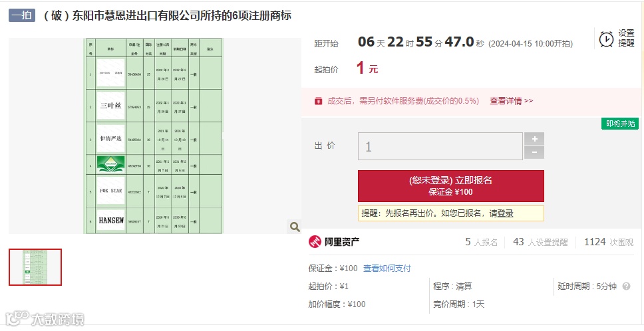Image resolution: width=644 pixels, height=331 pixels.
Task: Click the 2024-04-15 10:00开拍 start time
Action: [530, 43]
